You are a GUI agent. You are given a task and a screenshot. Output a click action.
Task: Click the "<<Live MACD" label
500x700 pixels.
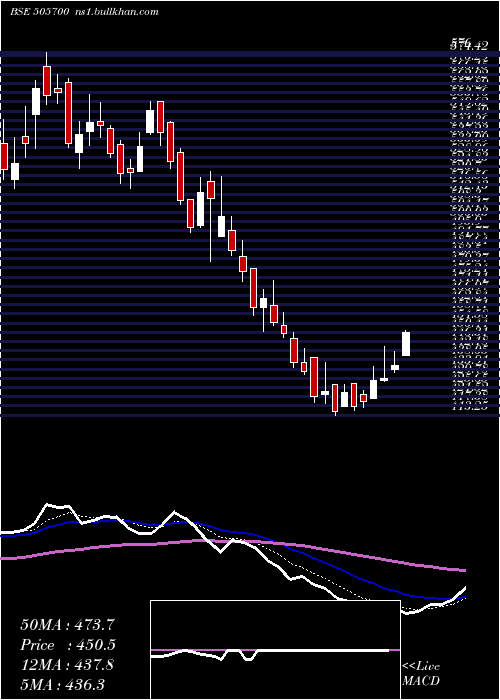coord(421,673)
